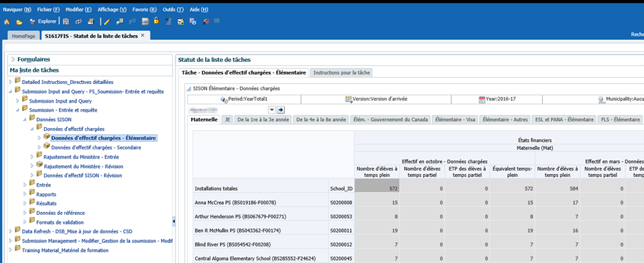Click the yellow pencil edit icon
Image resolution: width=644 pixels, height=263 pixels.
click(x=107, y=22)
